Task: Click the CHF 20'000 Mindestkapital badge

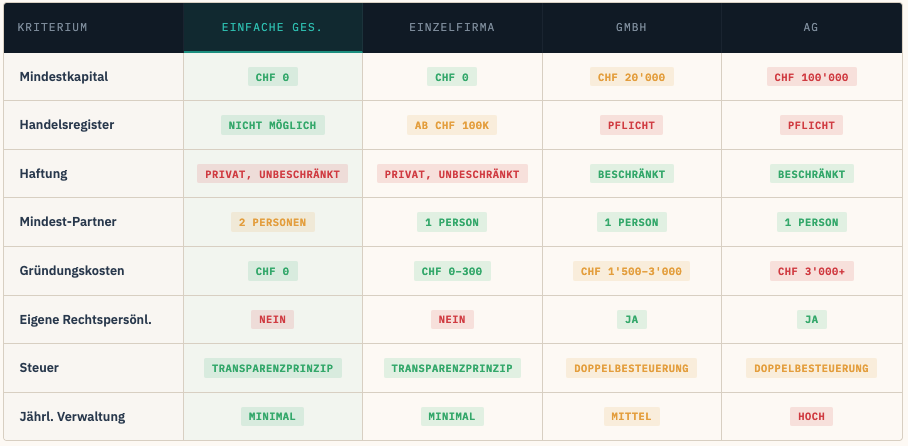Action: point(631,77)
